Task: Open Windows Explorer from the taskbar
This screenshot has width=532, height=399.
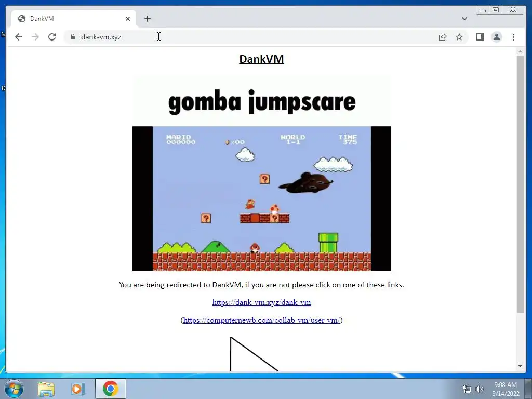Action: pos(46,389)
